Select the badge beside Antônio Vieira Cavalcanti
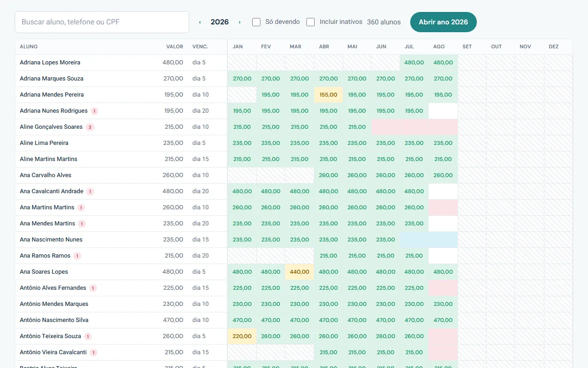588x368 pixels. [x=93, y=352]
